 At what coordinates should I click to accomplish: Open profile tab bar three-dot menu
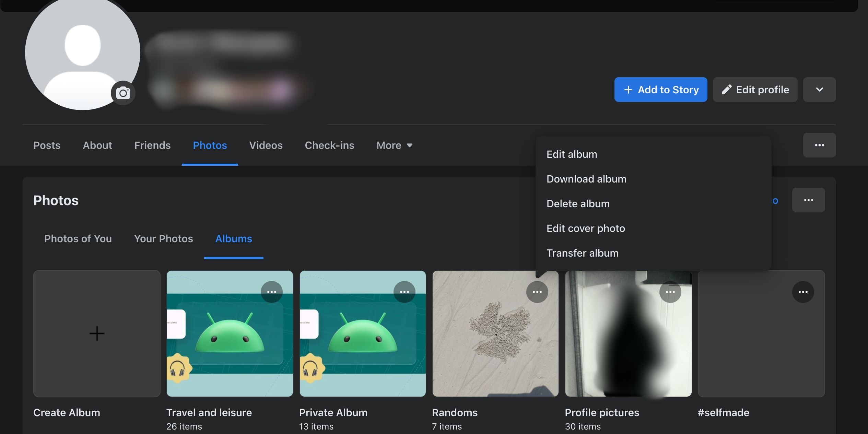[819, 145]
